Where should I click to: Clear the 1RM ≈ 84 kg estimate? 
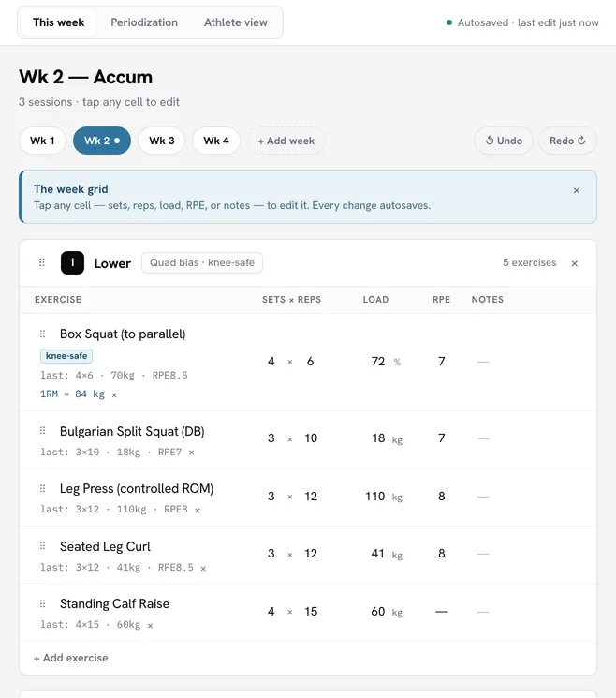click(114, 394)
